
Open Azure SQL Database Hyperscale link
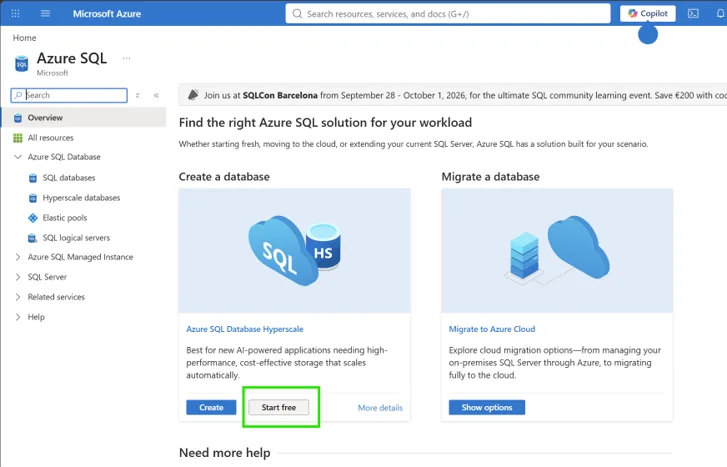(245, 329)
